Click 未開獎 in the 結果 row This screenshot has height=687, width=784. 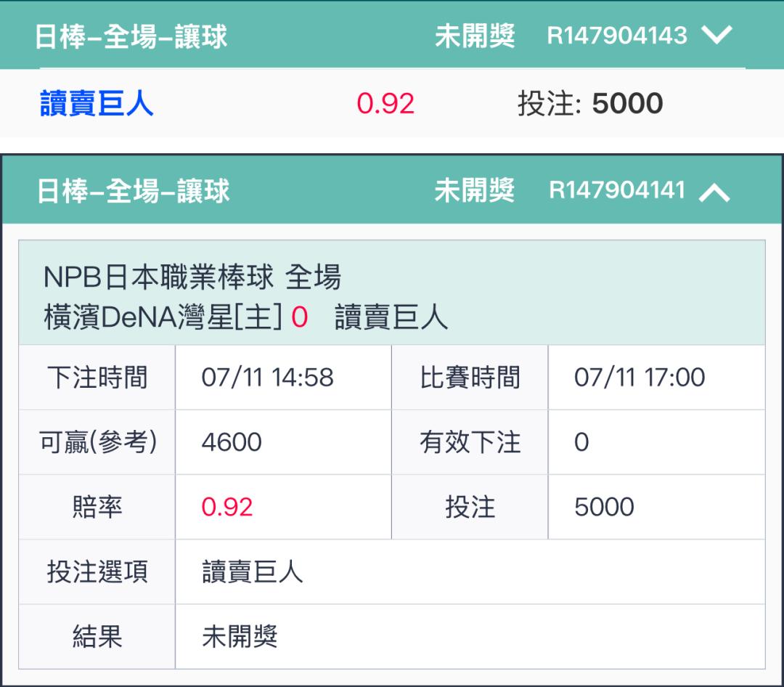(240, 636)
